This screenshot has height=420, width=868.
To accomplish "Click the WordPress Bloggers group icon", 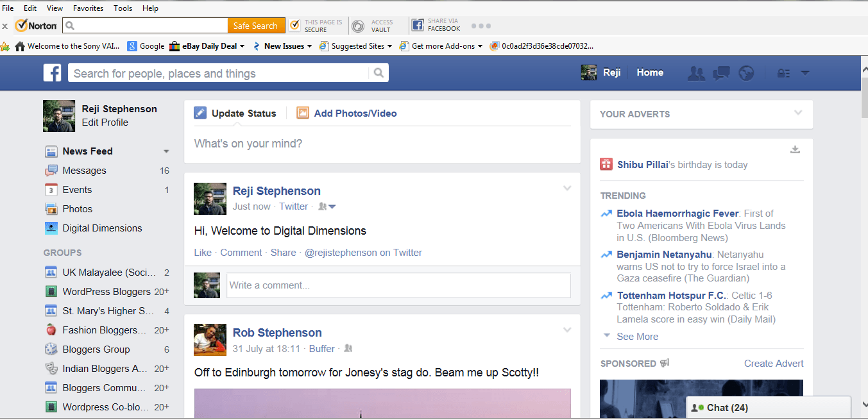I will pos(51,292).
